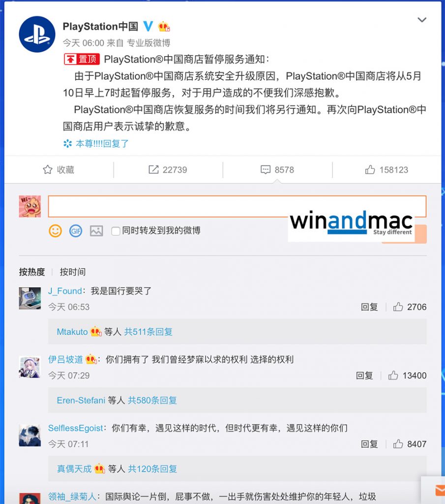Image resolution: width=445 pixels, height=504 pixels.
Task: Expand the 共120条回复 reply thread
Action: [152, 469]
